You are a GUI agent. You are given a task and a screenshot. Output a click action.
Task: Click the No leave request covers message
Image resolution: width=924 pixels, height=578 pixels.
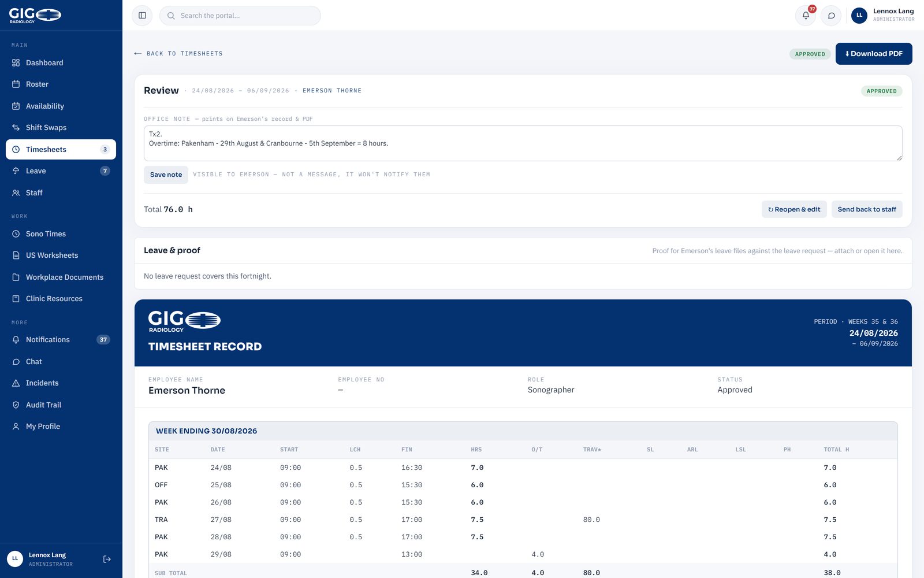click(207, 276)
